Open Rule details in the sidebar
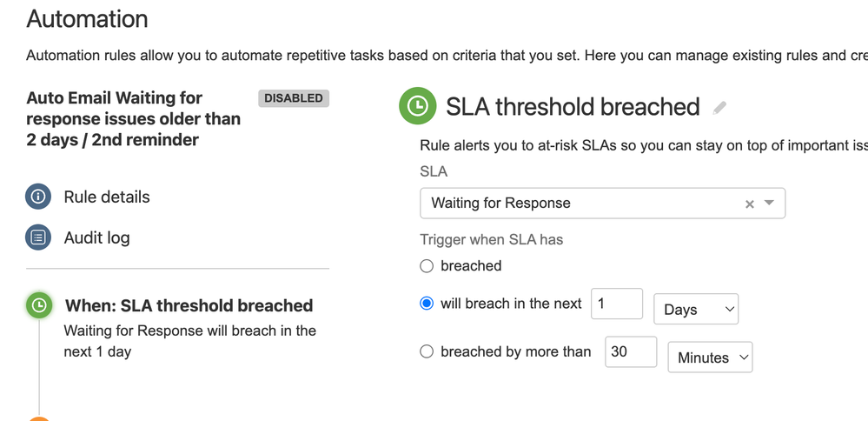The width and height of the screenshot is (868, 421). click(x=107, y=197)
